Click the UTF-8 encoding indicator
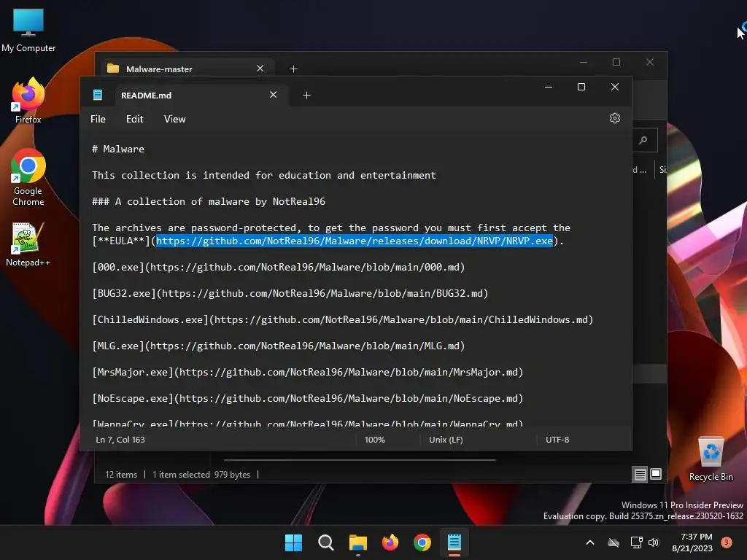The height and width of the screenshot is (560, 747). click(x=557, y=440)
